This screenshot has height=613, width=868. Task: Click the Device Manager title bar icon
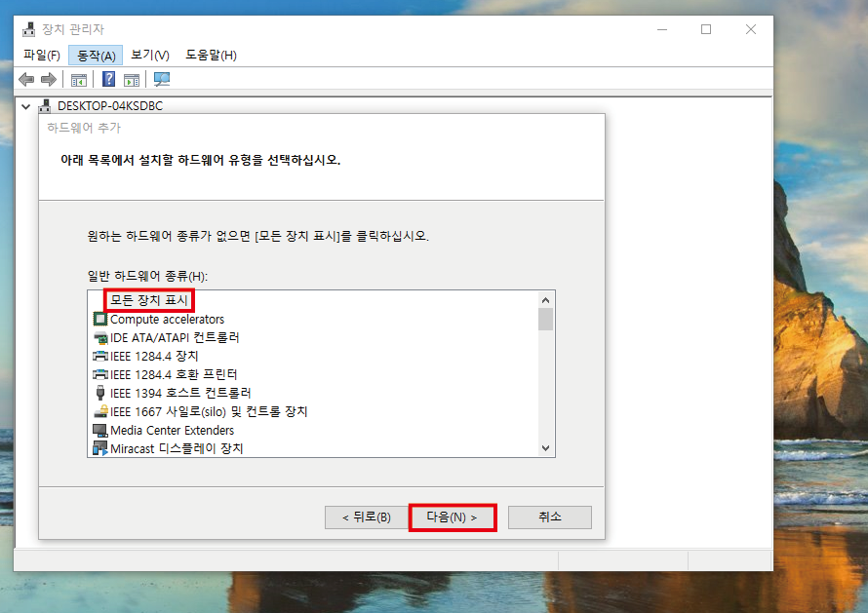tap(29, 29)
